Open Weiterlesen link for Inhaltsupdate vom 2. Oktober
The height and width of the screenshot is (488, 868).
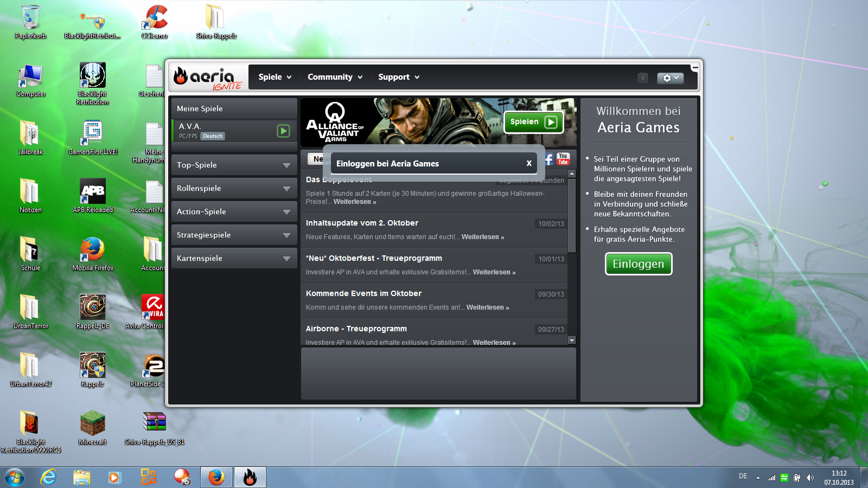pos(483,237)
